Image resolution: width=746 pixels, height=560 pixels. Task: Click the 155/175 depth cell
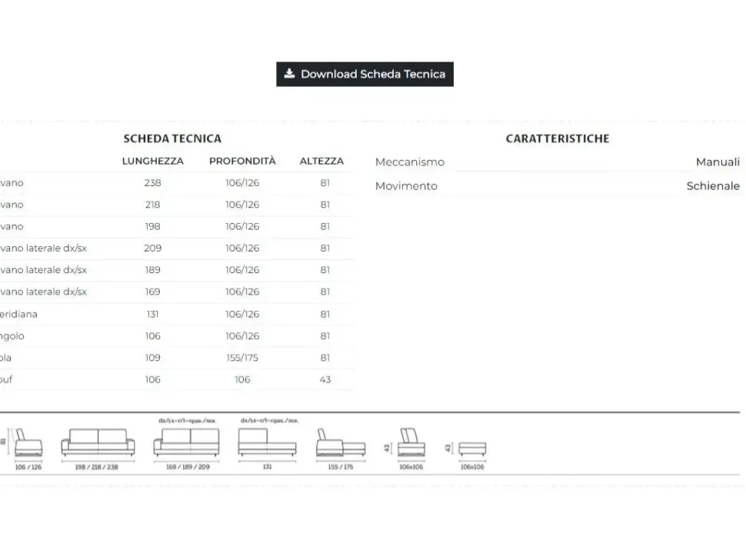[x=242, y=358]
